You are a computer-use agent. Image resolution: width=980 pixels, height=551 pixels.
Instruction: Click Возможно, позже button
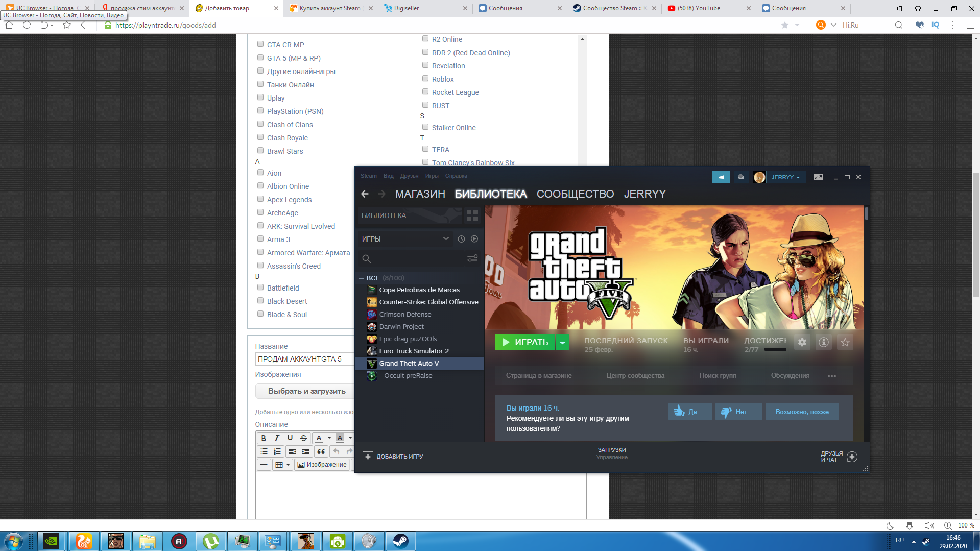pos(802,412)
